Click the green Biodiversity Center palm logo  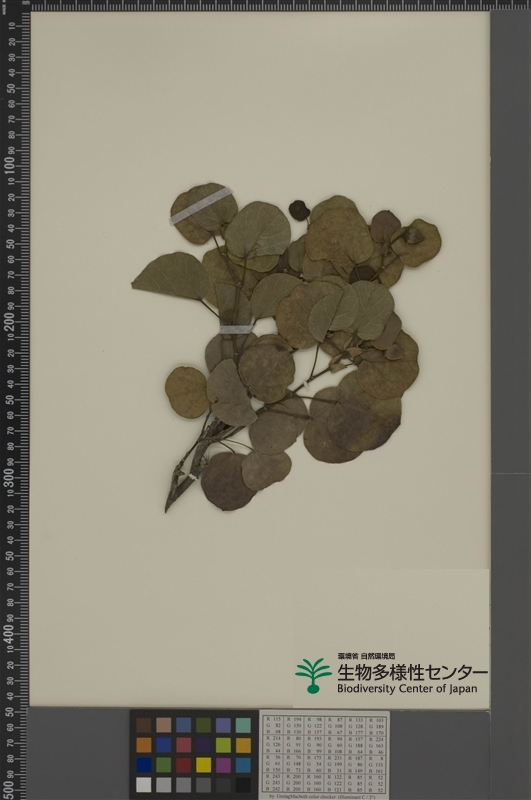[x=313, y=676]
